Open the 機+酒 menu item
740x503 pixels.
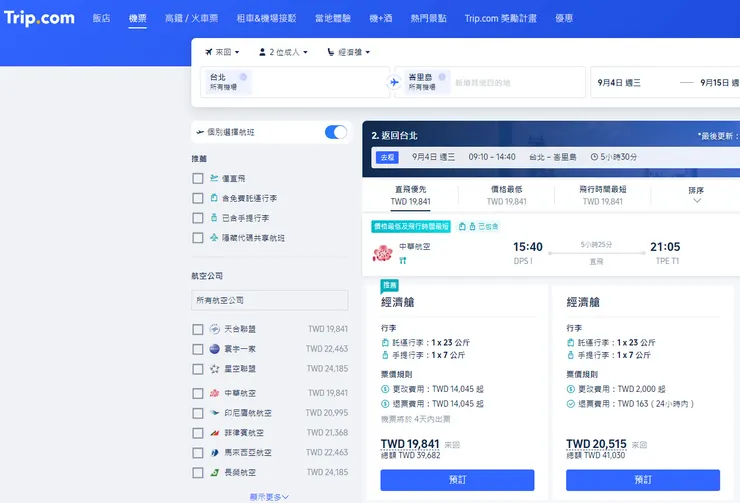[x=381, y=18]
